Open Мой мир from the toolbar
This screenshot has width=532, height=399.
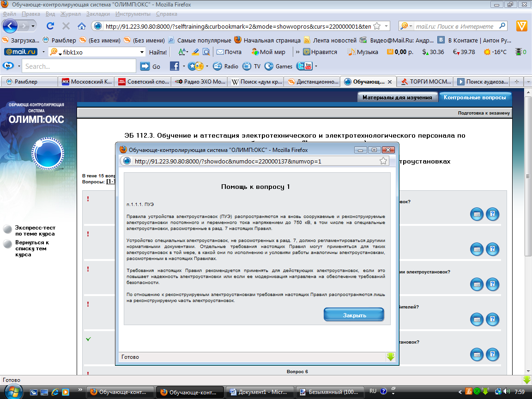[268, 52]
